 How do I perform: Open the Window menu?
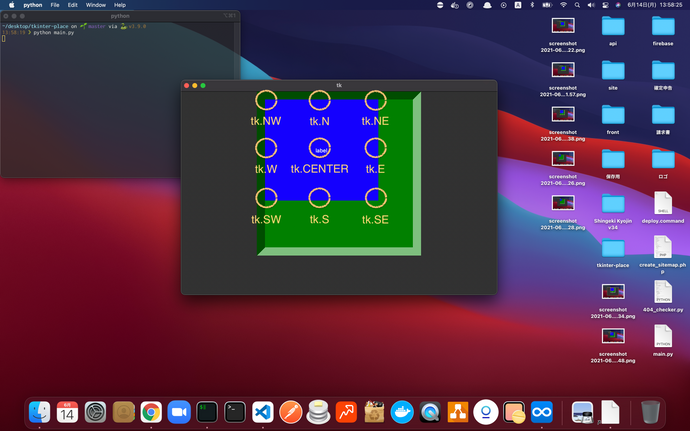(95, 5)
